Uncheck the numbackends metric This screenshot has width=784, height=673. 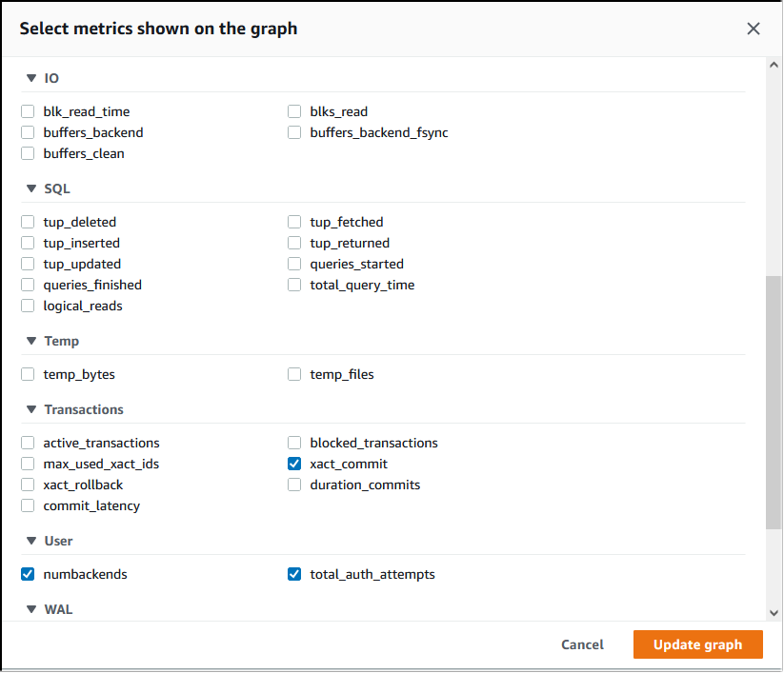coord(28,574)
